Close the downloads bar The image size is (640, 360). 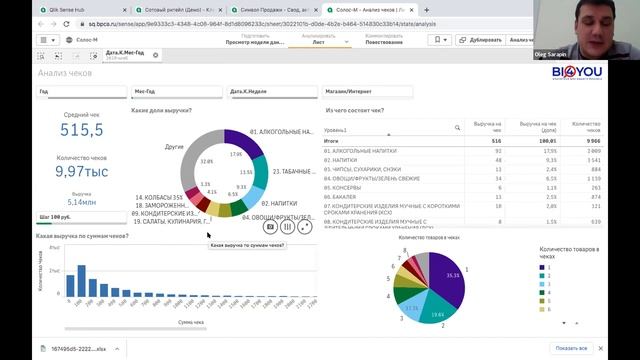pos(600,348)
